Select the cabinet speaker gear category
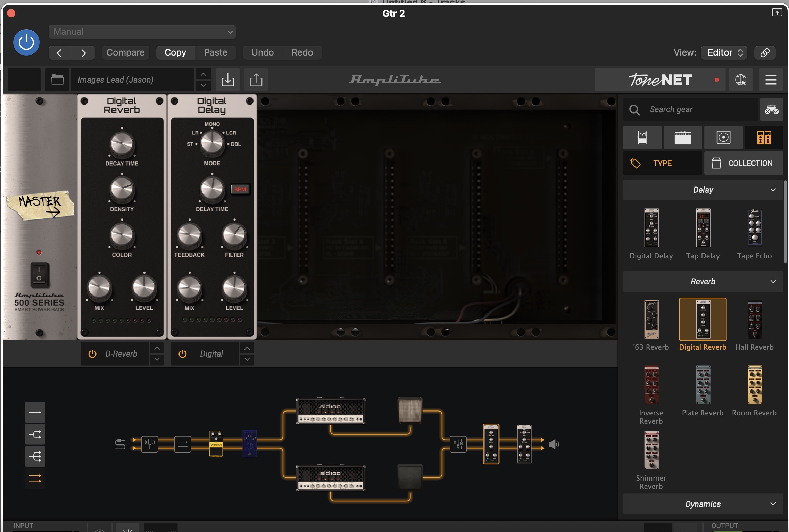The width and height of the screenshot is (789, 532). pos(723,138)
